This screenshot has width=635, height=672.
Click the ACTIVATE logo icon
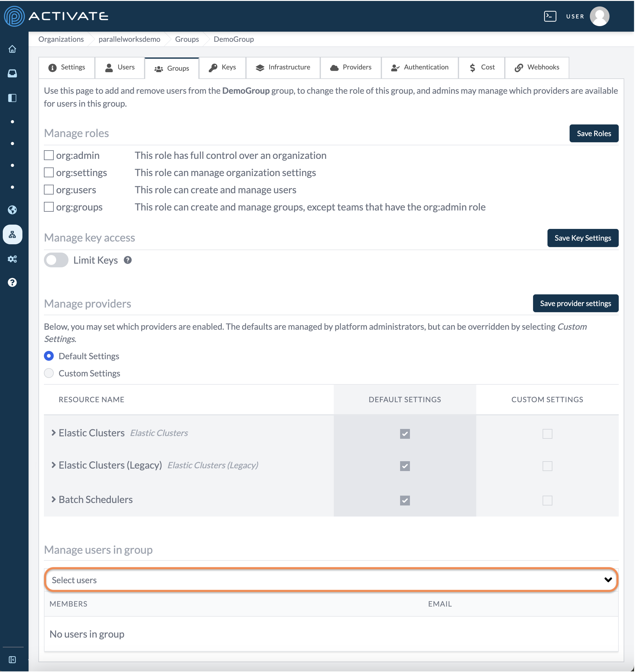coord(14,16)
